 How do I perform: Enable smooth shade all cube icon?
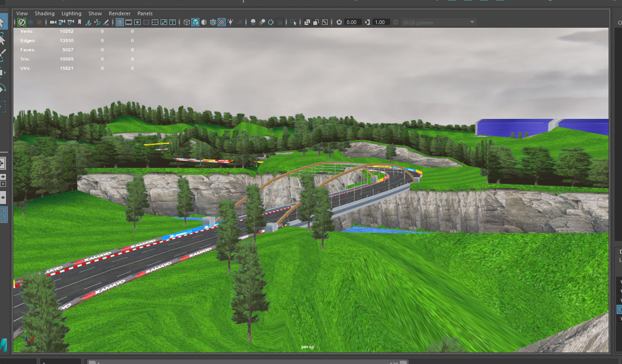[195, 22]
